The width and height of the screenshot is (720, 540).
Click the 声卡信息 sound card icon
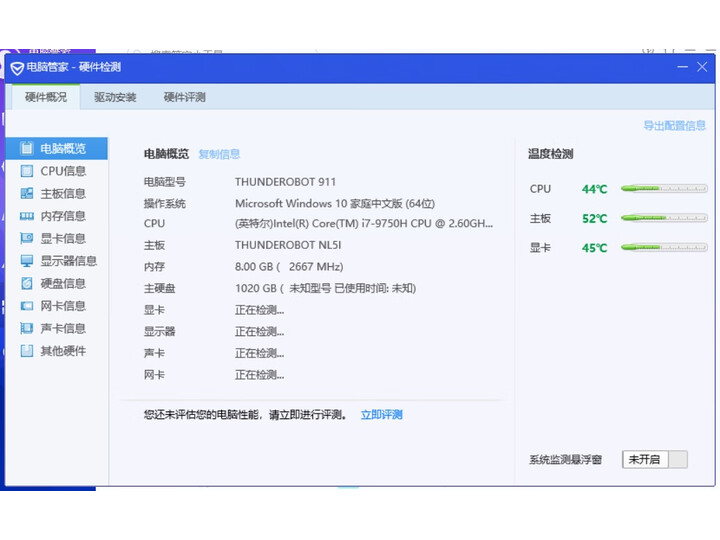tap(27, 328)
